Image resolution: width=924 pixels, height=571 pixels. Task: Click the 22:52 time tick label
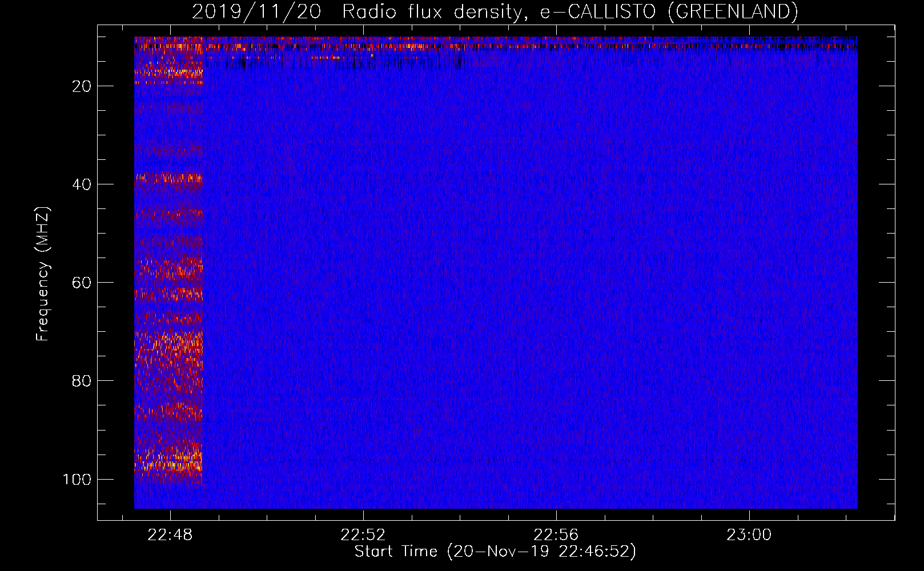[x=363, y=535]
